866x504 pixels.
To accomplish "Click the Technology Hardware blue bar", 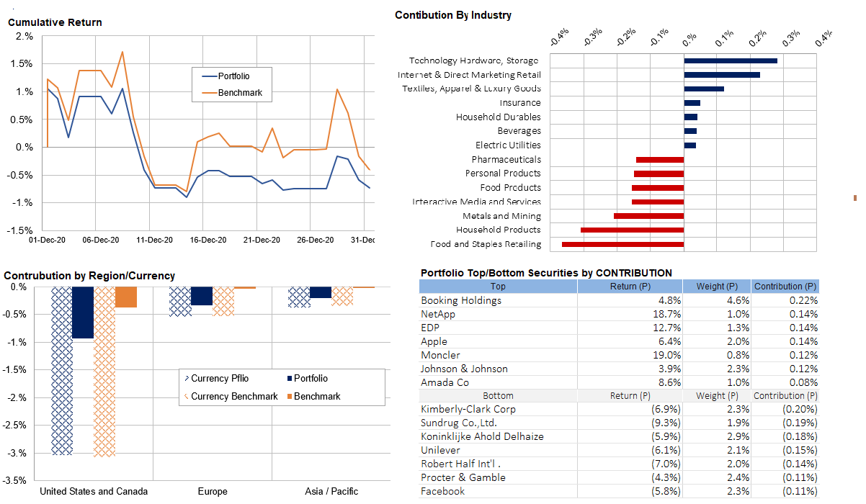I will (x=731, y=60).
